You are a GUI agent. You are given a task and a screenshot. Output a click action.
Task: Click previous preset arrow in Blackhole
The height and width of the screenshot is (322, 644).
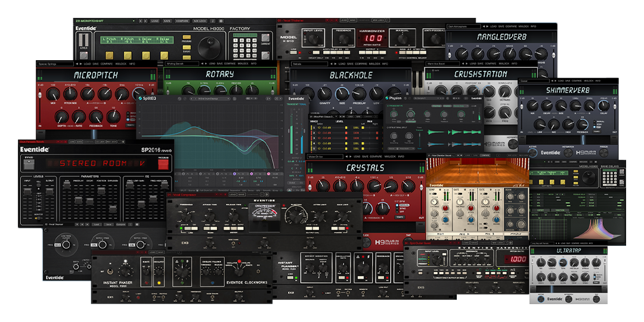(x=332, y=64)
